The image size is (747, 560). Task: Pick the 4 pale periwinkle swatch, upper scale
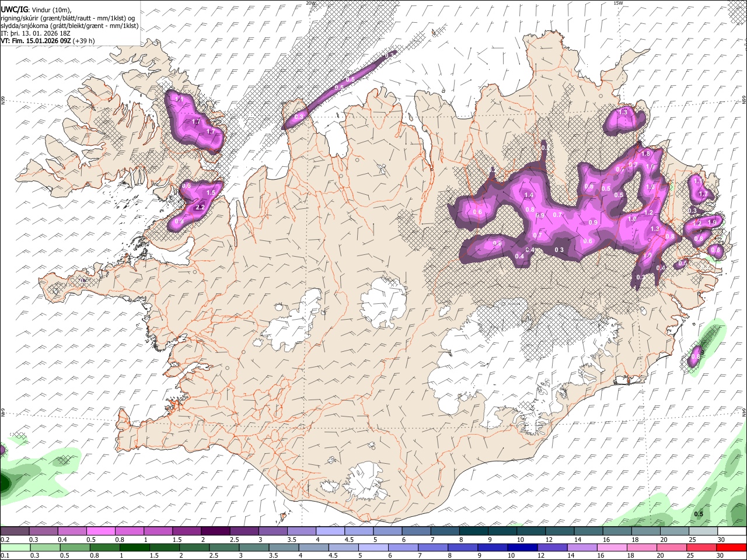point(330,531)
